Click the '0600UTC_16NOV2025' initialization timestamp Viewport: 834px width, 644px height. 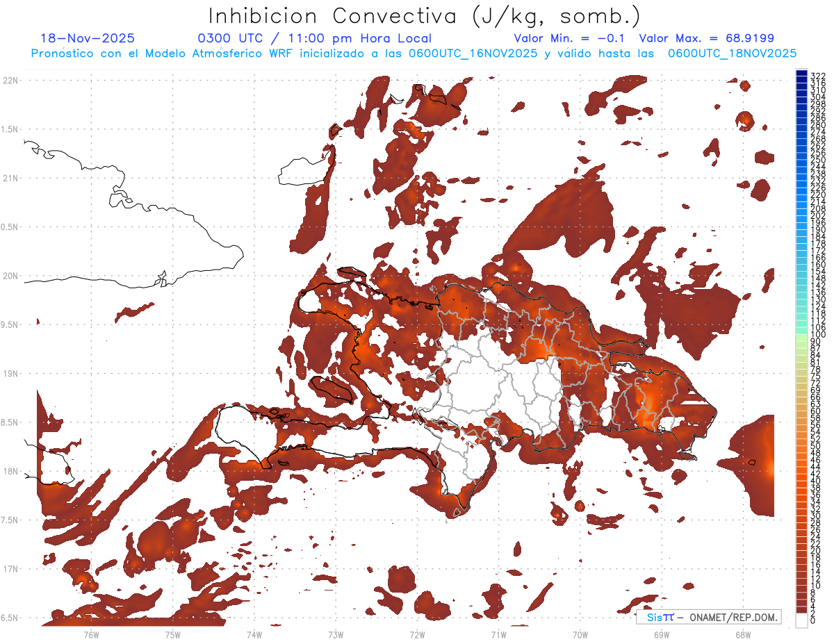[473, 53]
